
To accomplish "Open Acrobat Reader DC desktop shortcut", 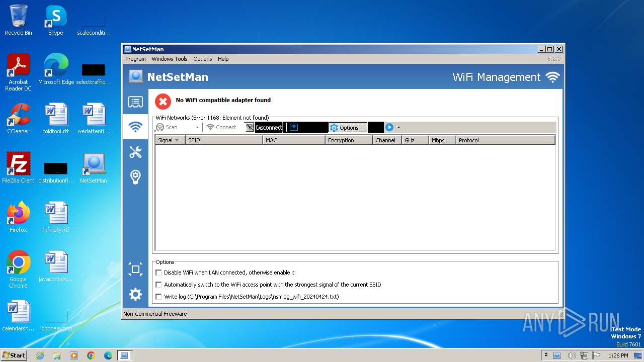I will [18, 72].
